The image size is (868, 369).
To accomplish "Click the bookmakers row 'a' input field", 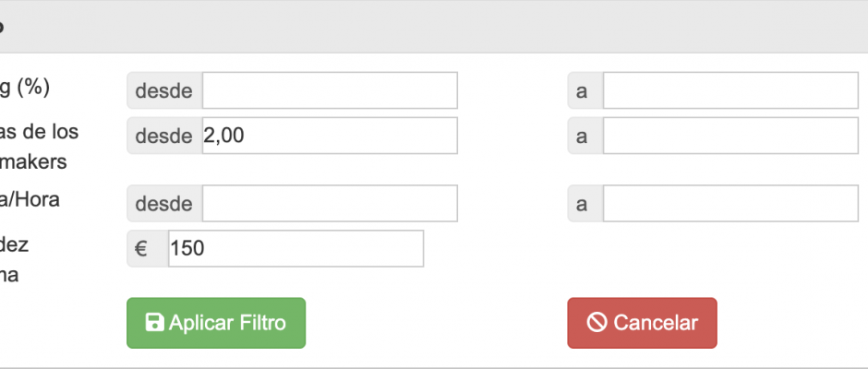I will [x=730, y=136].
